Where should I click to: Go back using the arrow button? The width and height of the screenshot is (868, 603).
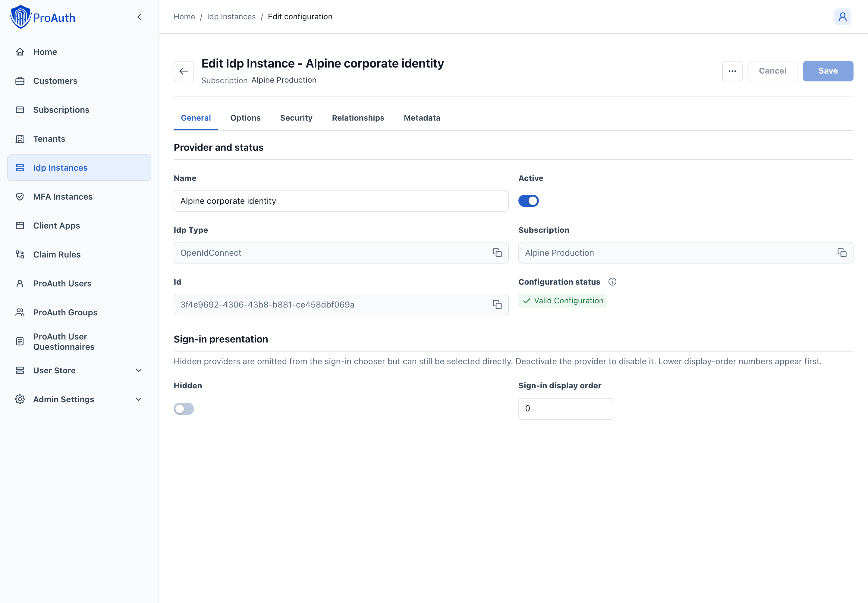pyautogui.click(x=184, y=71)
